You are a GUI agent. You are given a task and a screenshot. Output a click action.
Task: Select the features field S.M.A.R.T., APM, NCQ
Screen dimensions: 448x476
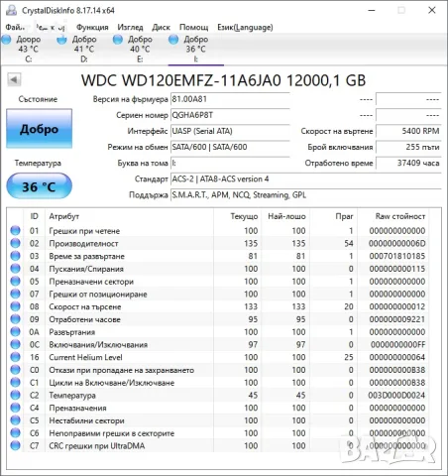[306, 195]
